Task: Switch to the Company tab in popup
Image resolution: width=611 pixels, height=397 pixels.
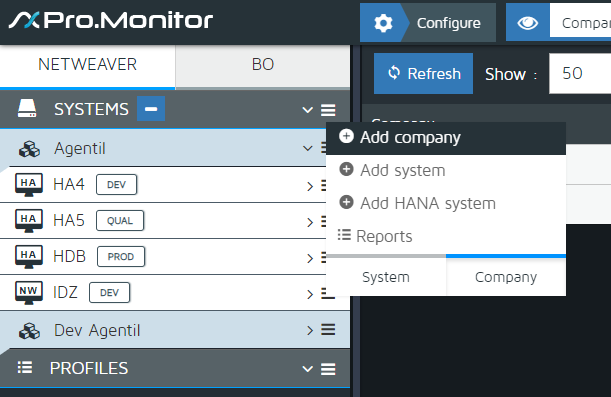Action: pyautogui.click(x=506, y=277)
